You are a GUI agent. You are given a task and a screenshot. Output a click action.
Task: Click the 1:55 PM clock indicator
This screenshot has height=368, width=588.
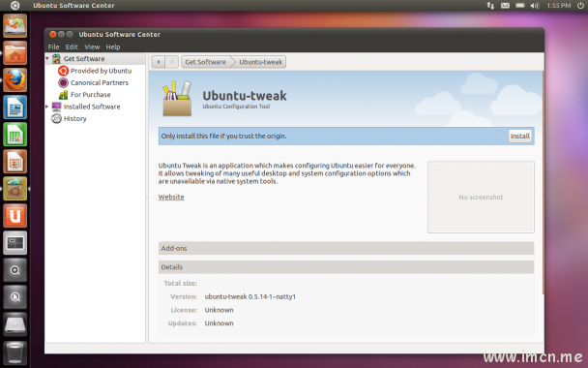(558, 5)
